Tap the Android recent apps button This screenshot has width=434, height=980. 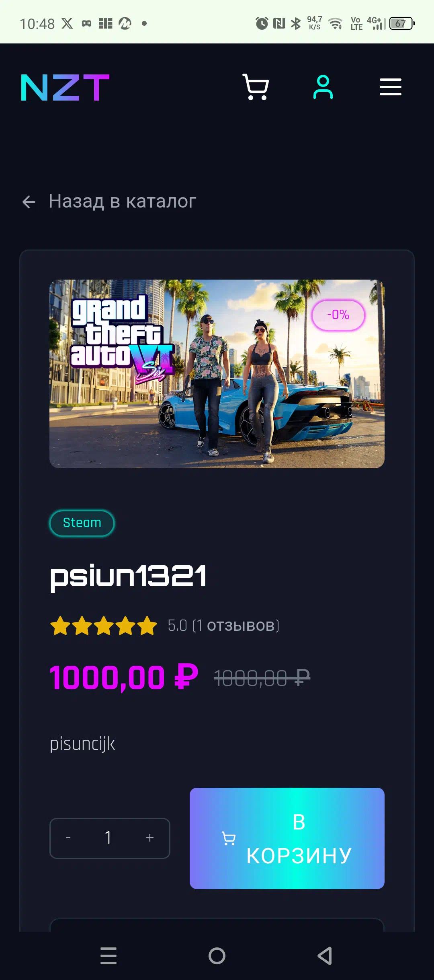pos(108,956)
